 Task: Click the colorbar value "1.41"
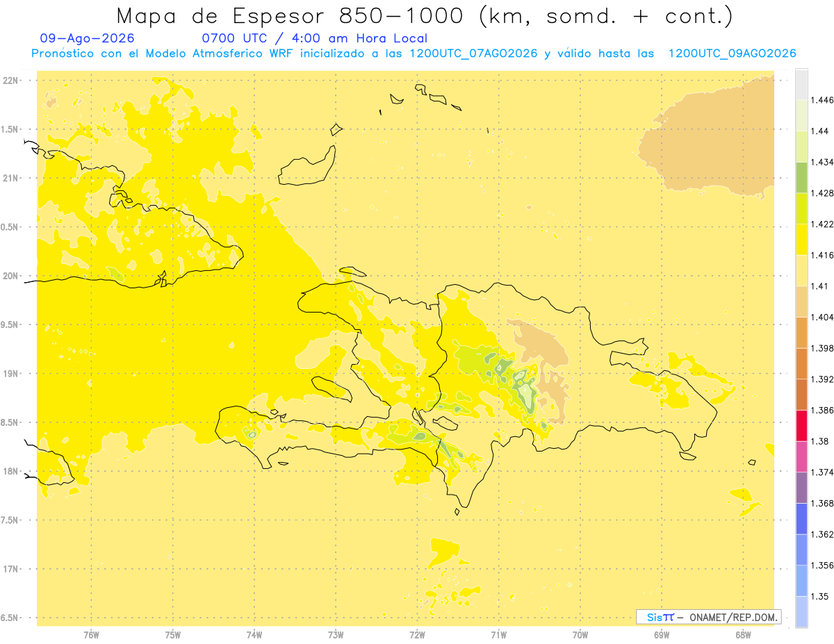pyautogui.click(x=819, y=286)
